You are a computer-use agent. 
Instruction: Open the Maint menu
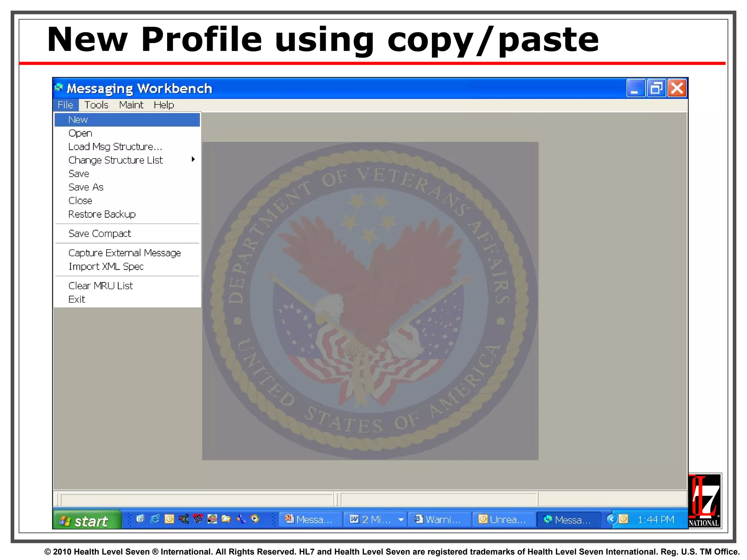131,105
